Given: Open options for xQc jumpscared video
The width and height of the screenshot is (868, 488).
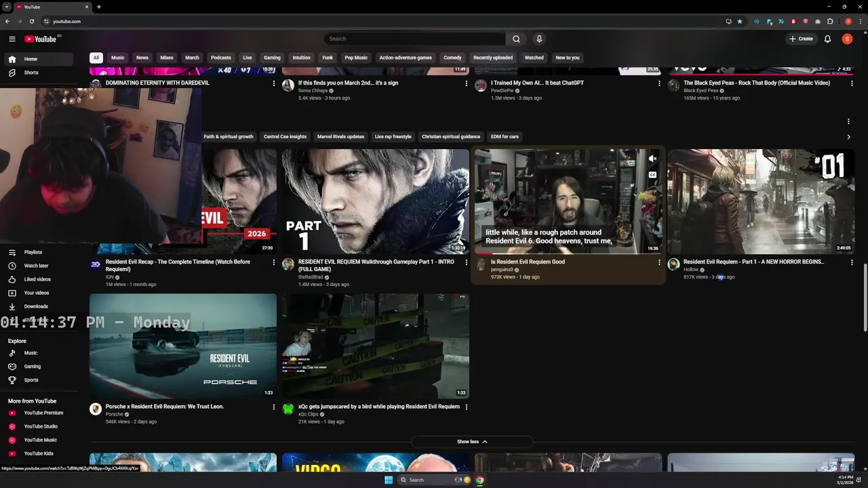Looking at the screenshot, I should 467,407.
